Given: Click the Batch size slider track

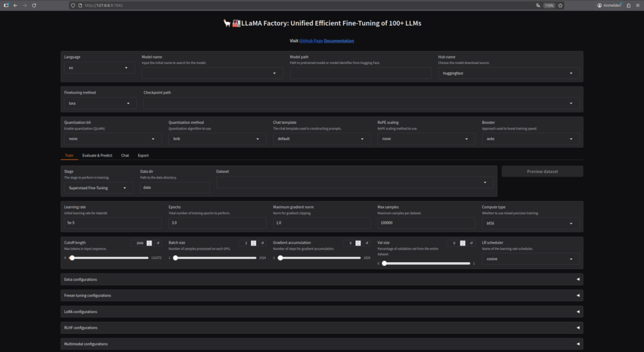Looking at the screenshot, I should (216, 258).
